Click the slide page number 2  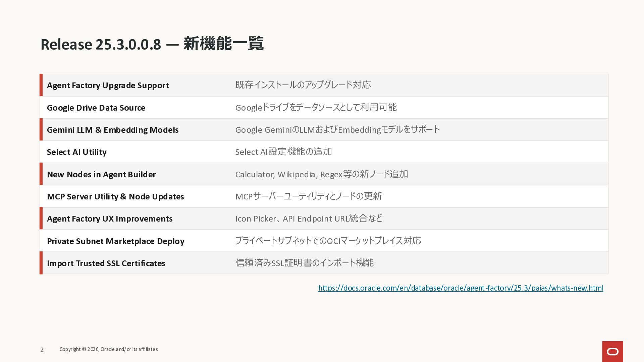(42, 350)
